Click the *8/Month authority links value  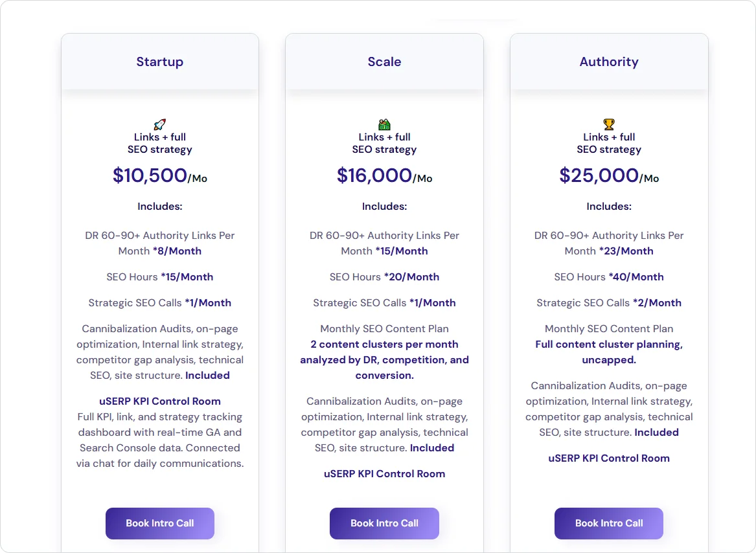[x=177, y=251]
